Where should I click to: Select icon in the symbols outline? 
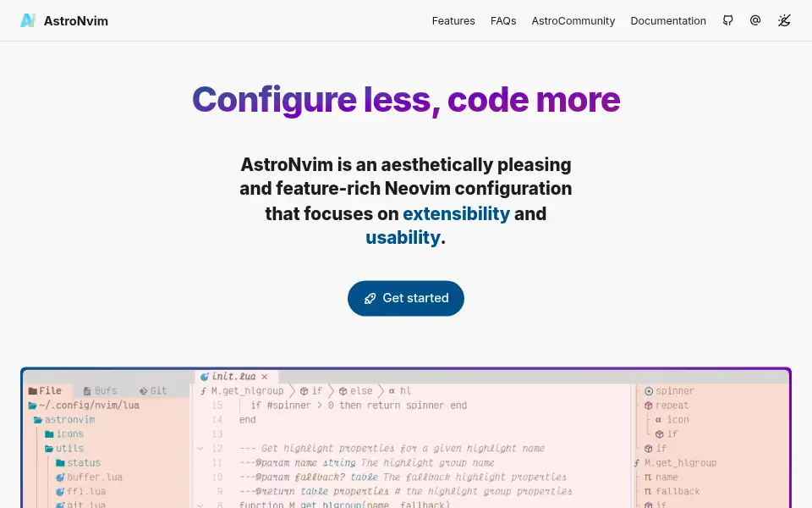pos(672,420)
